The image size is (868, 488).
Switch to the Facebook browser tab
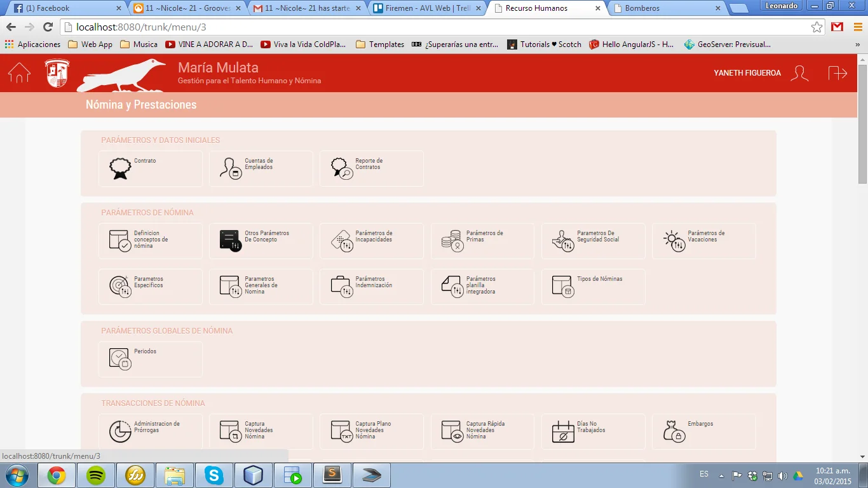tap(67, 8)
